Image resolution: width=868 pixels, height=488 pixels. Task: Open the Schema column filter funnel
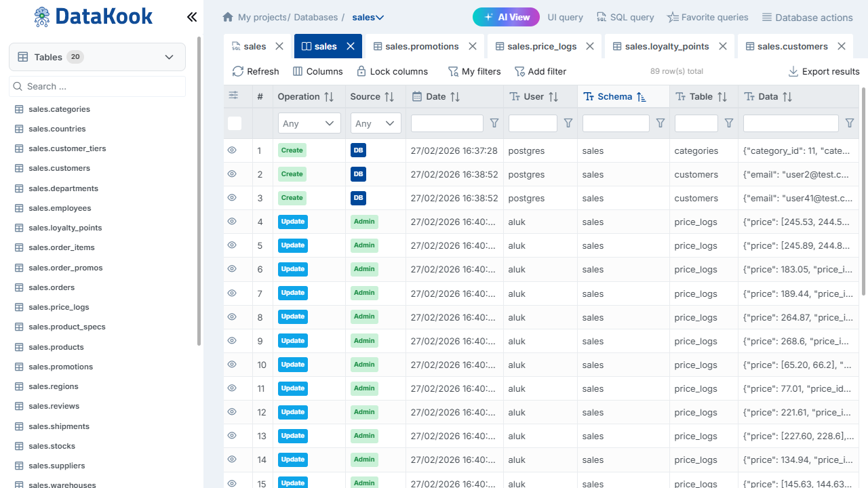pyautogui.click(x=660, y=123)
